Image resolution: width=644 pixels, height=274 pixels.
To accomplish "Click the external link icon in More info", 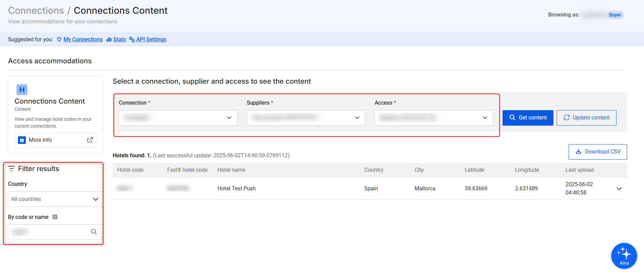I will 90,140.
